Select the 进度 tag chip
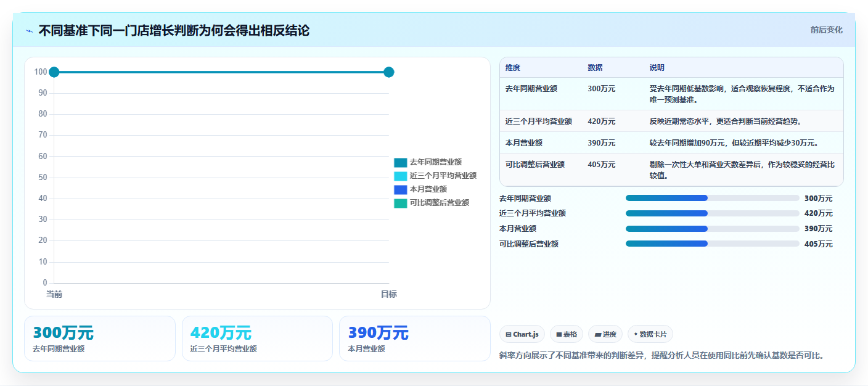 coord(605,334)
